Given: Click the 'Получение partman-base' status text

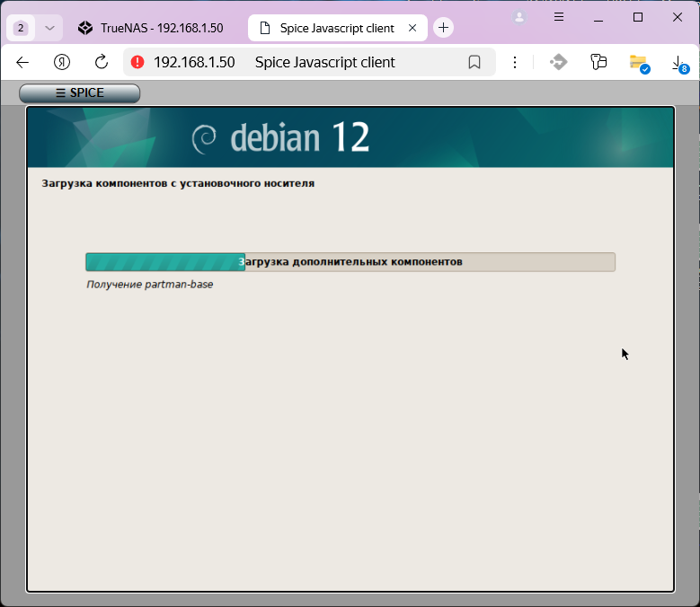Looking at the screenshot, I should point(149,285).
